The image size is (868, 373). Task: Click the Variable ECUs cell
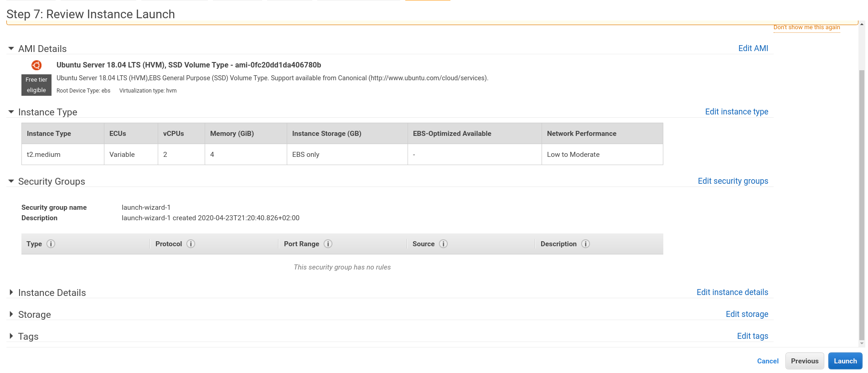click(131, 155)
